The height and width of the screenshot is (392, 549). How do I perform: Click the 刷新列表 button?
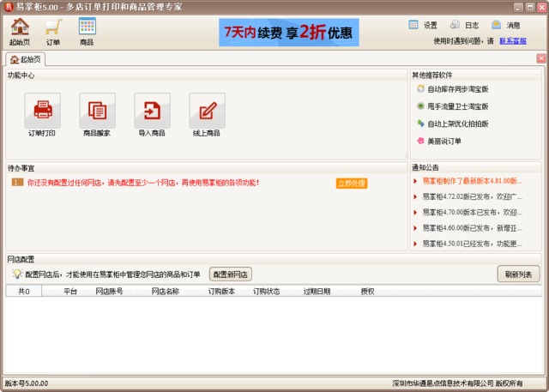(x=518, y=274)
